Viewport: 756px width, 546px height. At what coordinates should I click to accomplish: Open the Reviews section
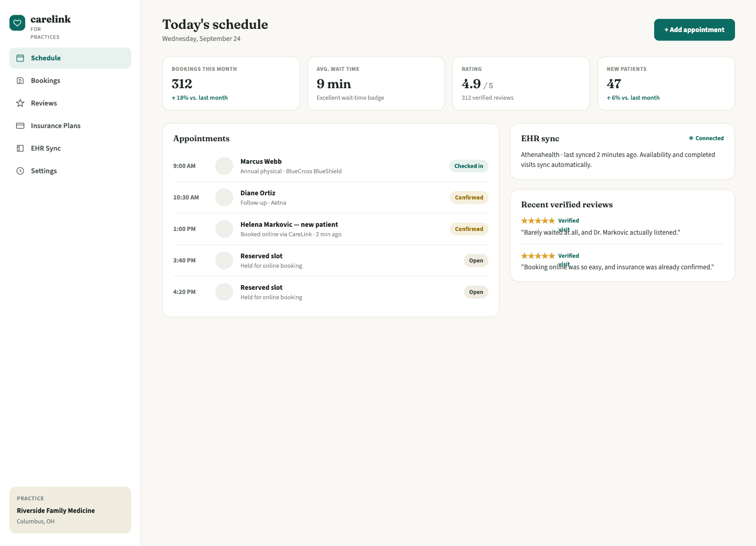point(70,103)
